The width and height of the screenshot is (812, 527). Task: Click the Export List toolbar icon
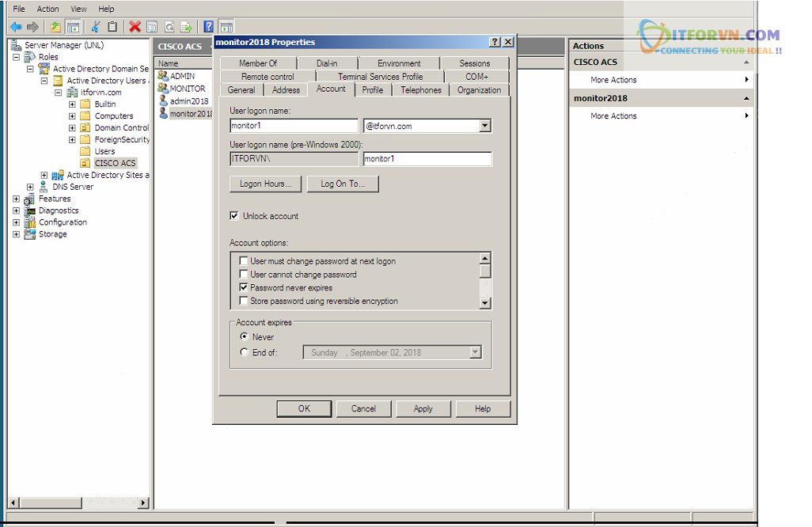[x=186, y=27]
